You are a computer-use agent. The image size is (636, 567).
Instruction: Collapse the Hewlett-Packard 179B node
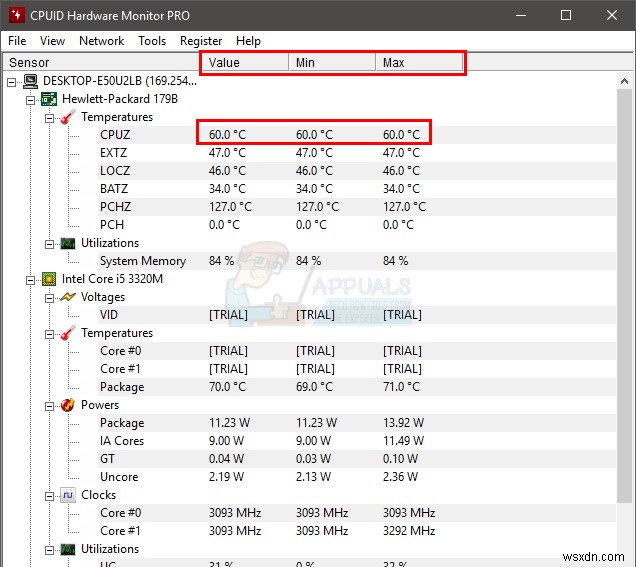tap(30, 100)
